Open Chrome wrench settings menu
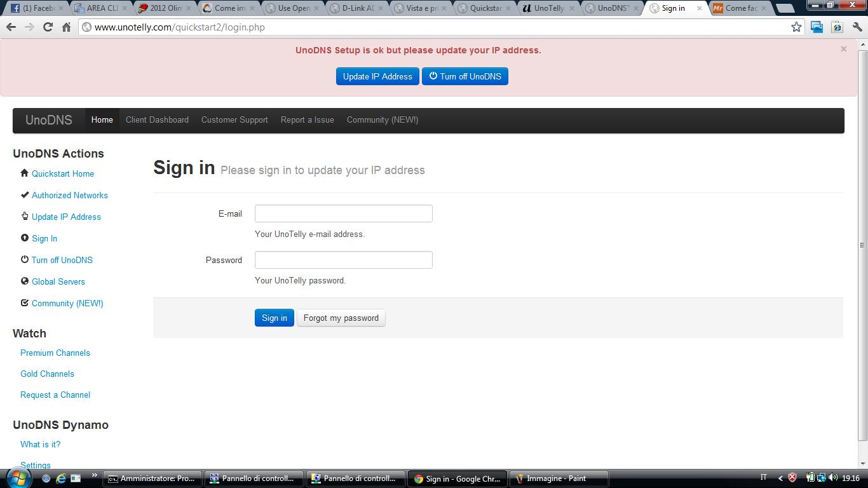 [857, 27]
